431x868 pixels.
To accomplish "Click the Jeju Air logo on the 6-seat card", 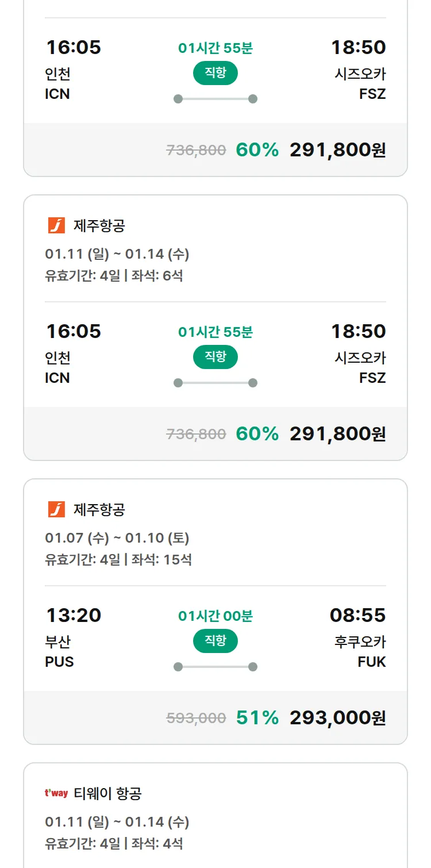I will tap(56, 226).
